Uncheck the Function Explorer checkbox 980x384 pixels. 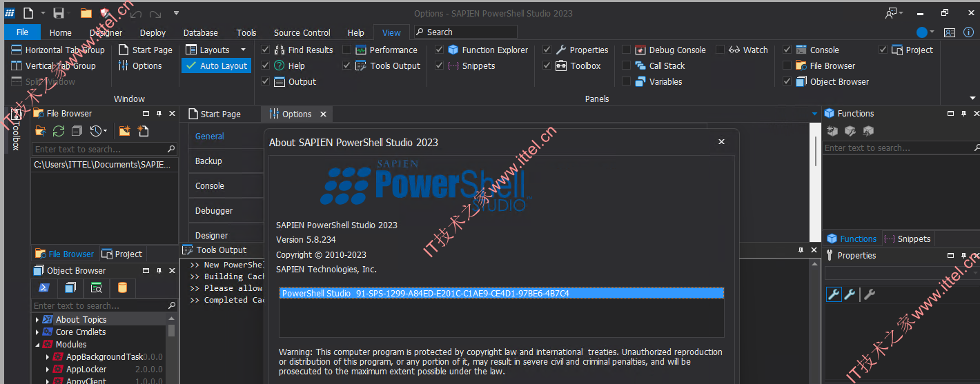coord(439,50)
